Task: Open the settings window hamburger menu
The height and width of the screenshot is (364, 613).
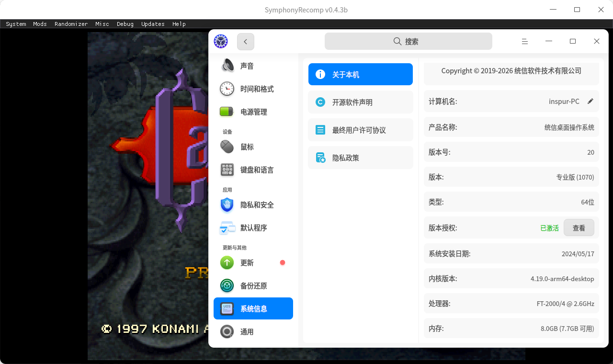Action: click(525, 41)
